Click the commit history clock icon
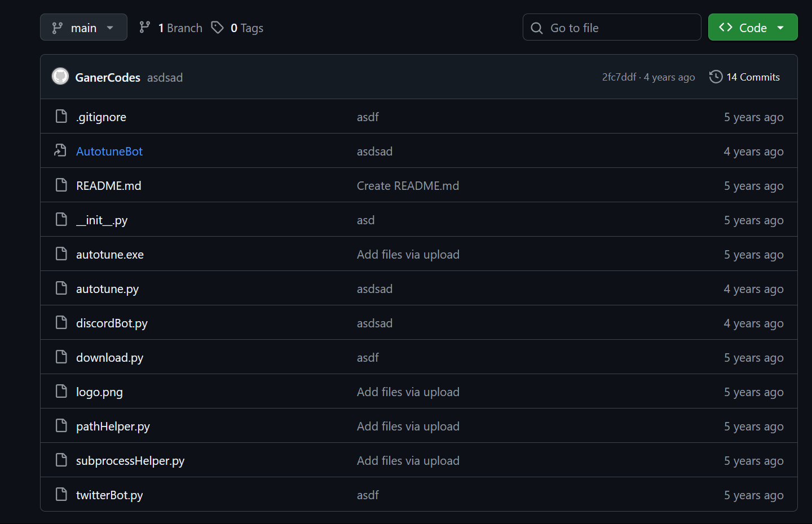 tap(716, 77)
